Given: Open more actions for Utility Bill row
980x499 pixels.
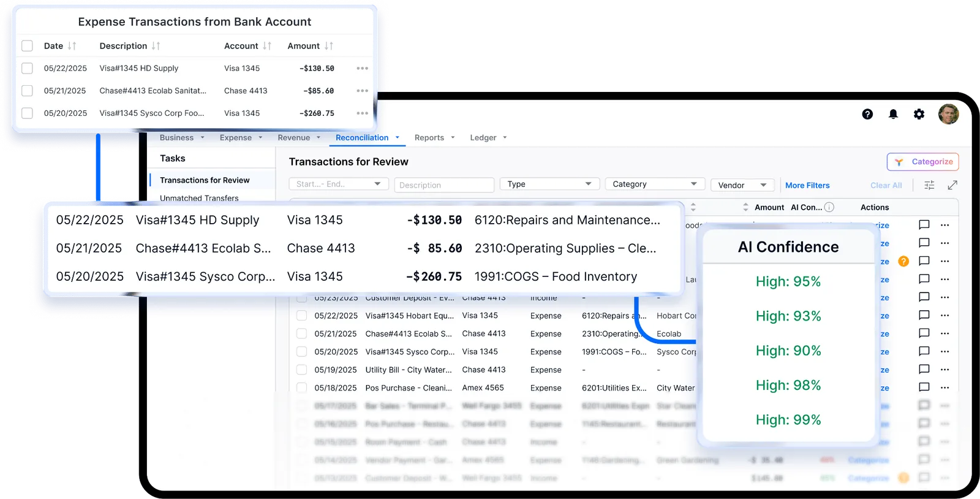Looking at the screenshot, I should pyautogui.click(x=945, y=370).
